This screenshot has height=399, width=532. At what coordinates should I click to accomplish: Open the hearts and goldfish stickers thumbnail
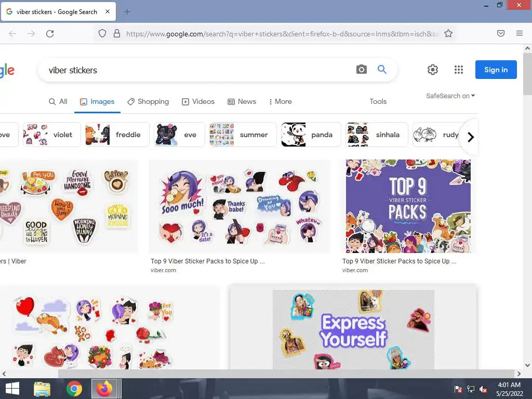point(110,328)
